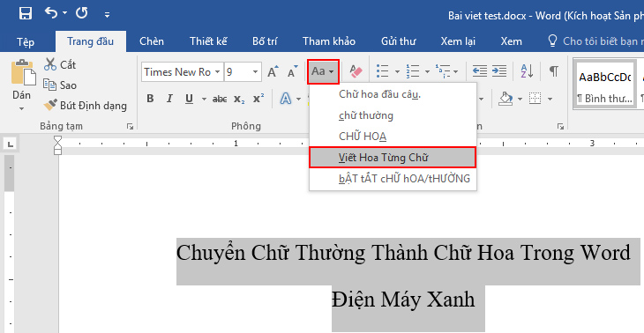
Task: Click the Cắt scissors icon
Action: click(x=50, y=64)
